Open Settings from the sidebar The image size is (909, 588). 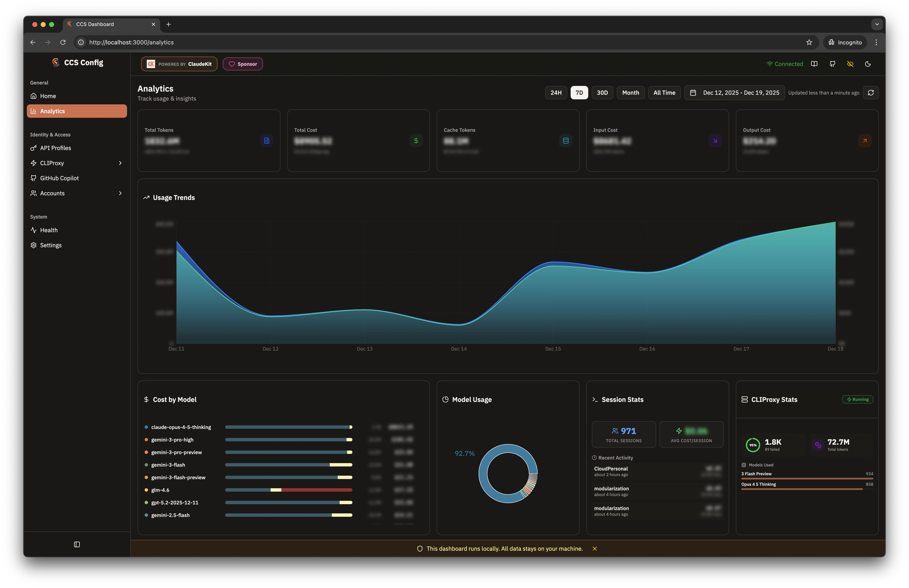click(50, 245)
